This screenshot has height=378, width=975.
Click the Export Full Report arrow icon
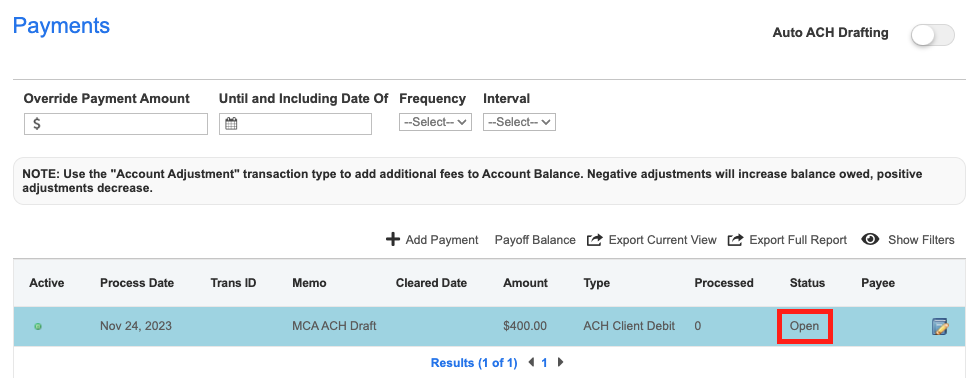click(x=736, y=239)
